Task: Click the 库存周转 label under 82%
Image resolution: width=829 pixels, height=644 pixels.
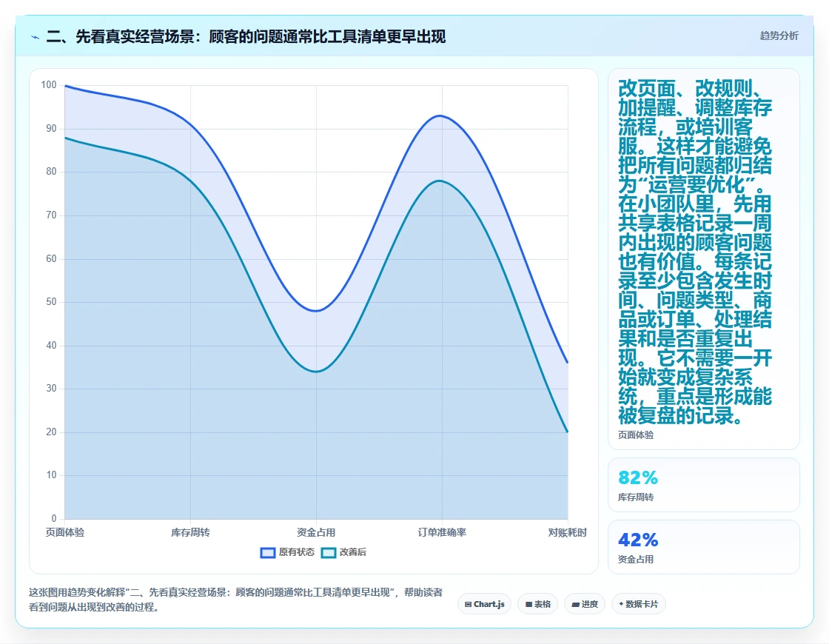Action: (x=636, y=497)
